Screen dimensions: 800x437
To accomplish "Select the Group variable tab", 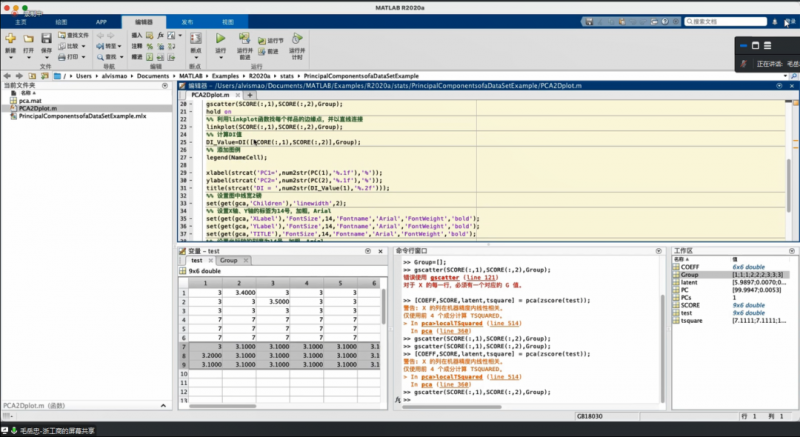I will coord(229,260).
